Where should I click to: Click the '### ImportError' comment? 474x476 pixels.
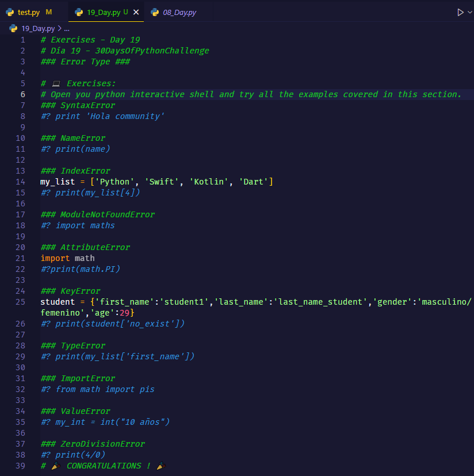[78, 378]
